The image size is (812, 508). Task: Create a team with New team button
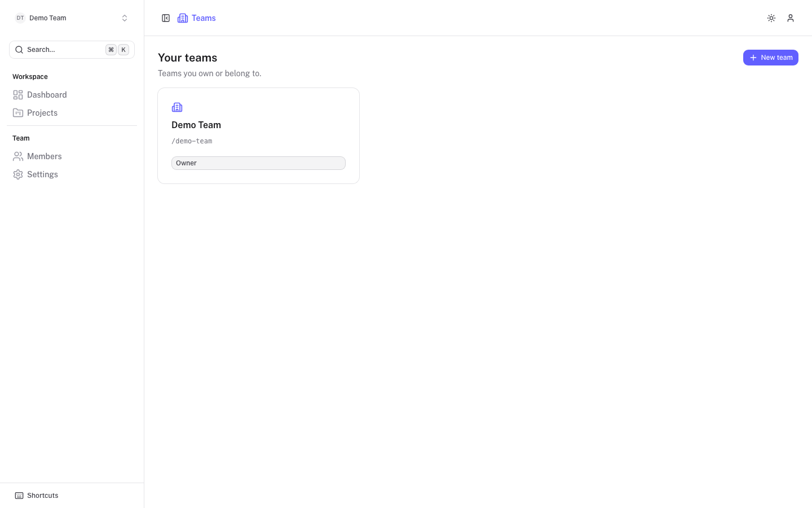click(x=771, y=58)
